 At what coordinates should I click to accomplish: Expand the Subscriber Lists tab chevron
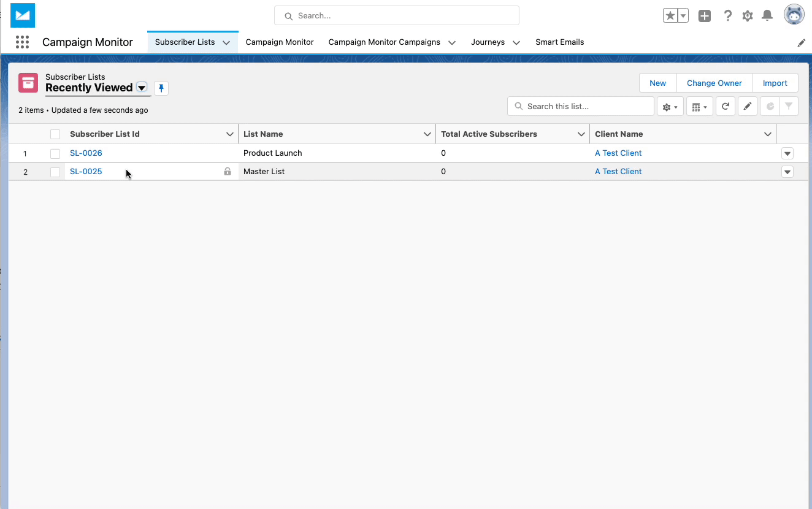tap(226, 43)
